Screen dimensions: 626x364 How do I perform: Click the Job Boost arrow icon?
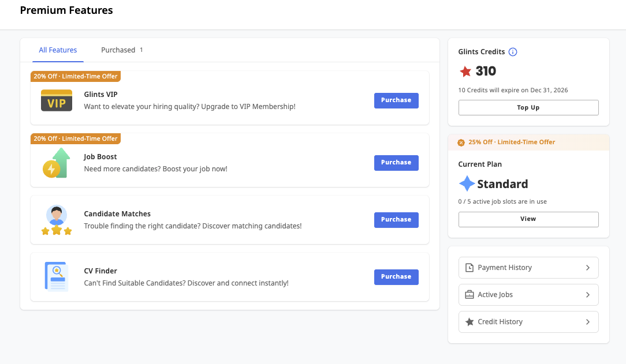(x=56, y=163)
